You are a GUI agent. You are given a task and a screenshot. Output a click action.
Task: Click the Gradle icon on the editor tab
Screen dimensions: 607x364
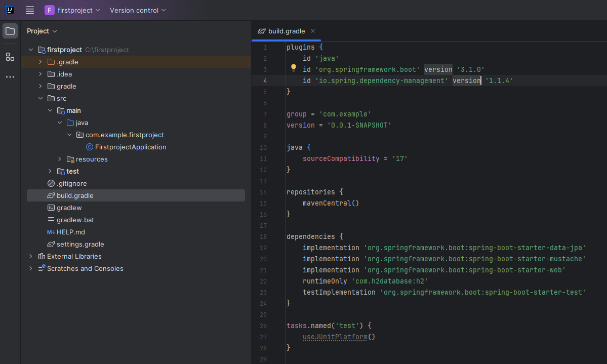click(262, 31)
